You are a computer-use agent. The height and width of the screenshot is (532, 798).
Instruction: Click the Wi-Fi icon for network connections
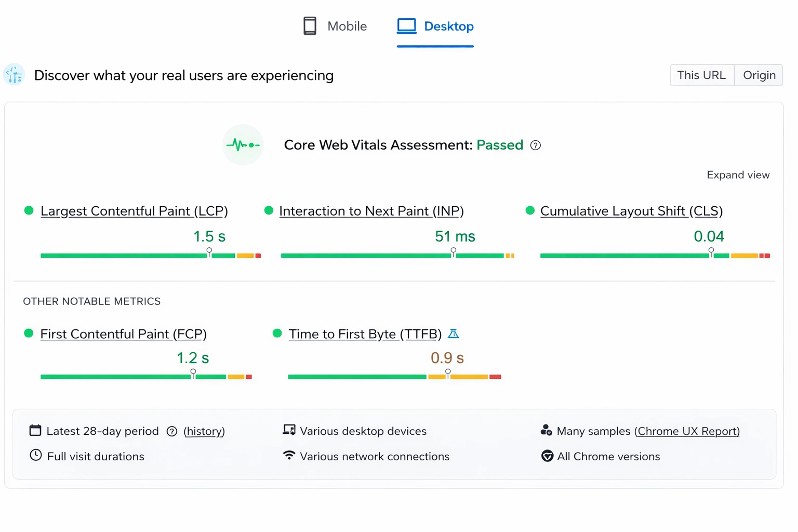289,456
